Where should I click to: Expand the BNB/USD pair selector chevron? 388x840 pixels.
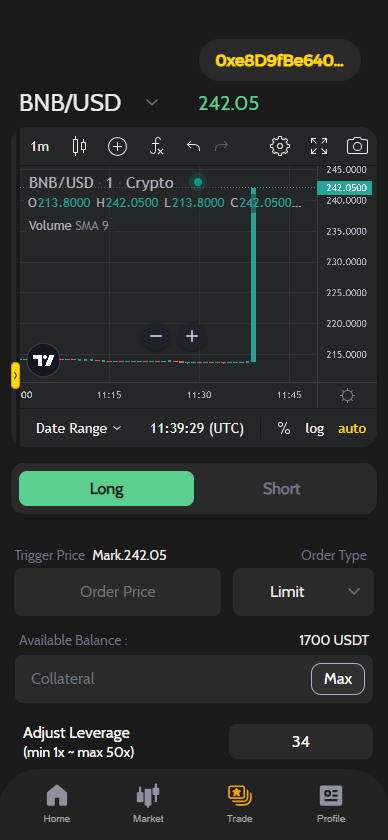click(152, 102)
